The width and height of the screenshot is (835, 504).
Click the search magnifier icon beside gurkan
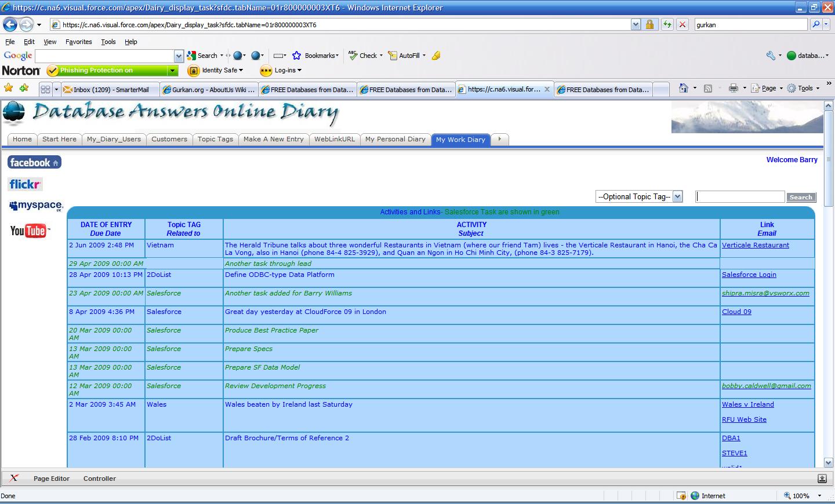[x=816, y=24]
